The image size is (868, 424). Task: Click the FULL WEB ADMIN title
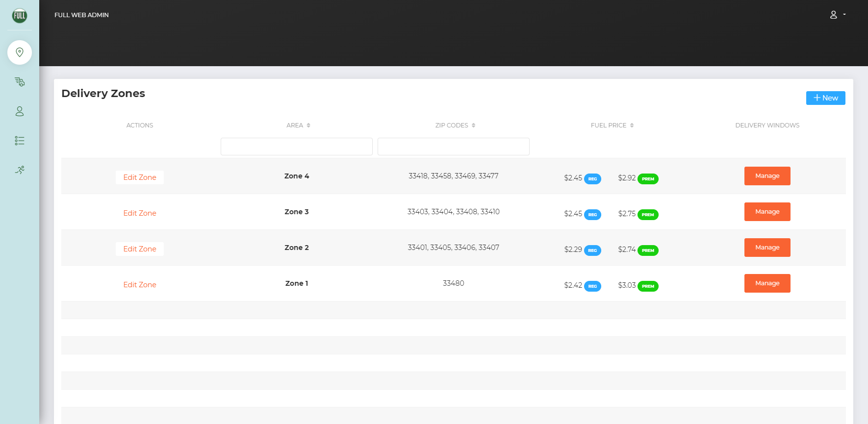click(x=81, y=15)
